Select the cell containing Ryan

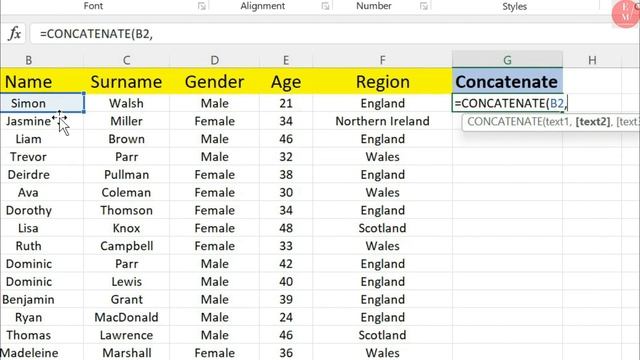42,317
